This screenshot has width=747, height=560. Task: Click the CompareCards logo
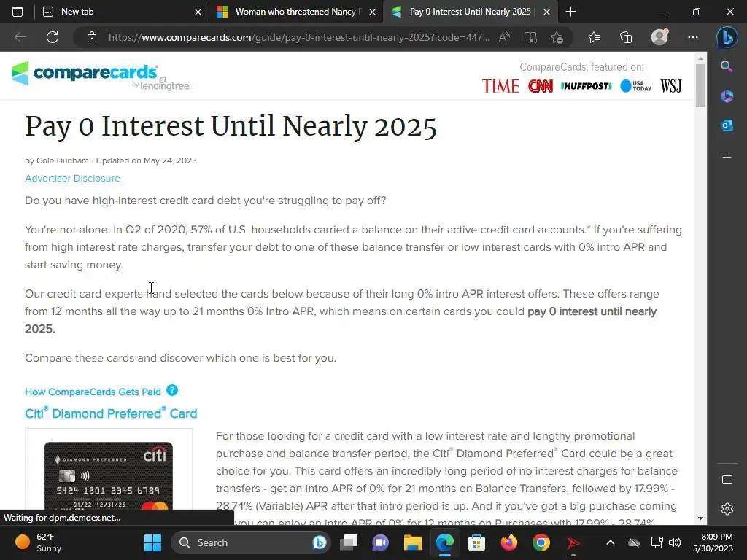tap(100, 75)
